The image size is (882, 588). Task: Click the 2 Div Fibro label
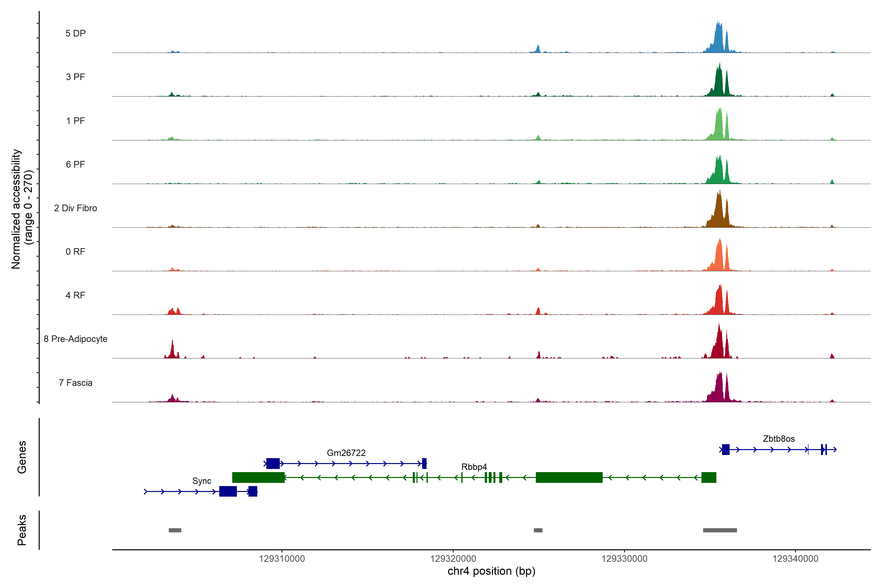click(x=75, y=208)
